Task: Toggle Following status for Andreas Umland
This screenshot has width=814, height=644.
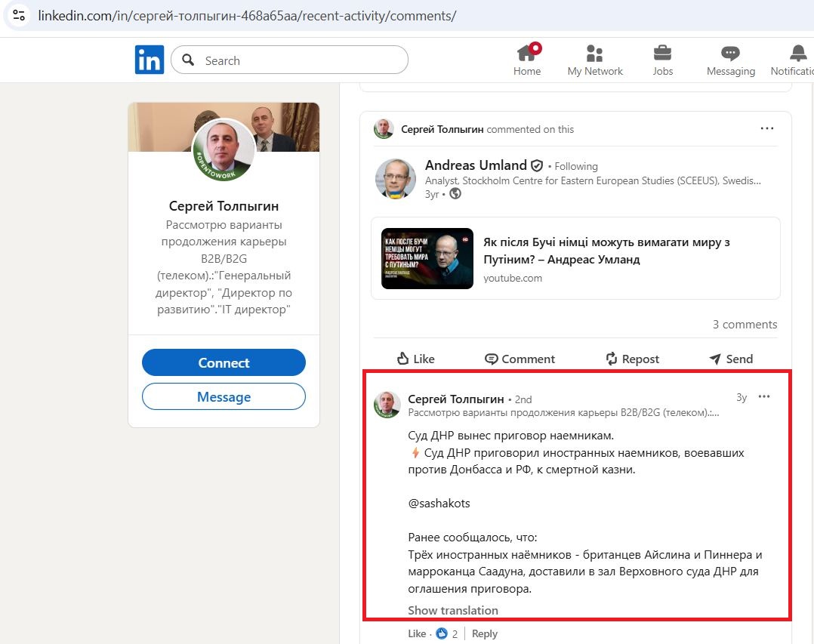Action: coord(575,166)
